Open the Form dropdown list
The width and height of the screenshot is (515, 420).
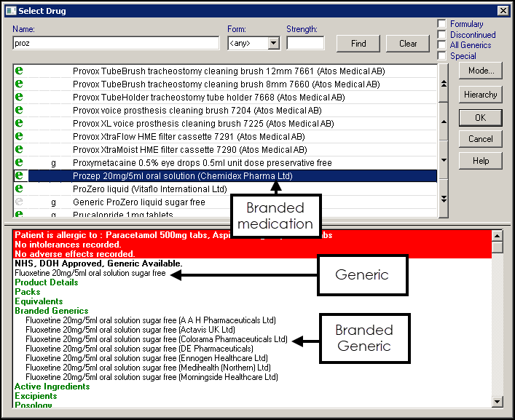[x=273, y=44]
